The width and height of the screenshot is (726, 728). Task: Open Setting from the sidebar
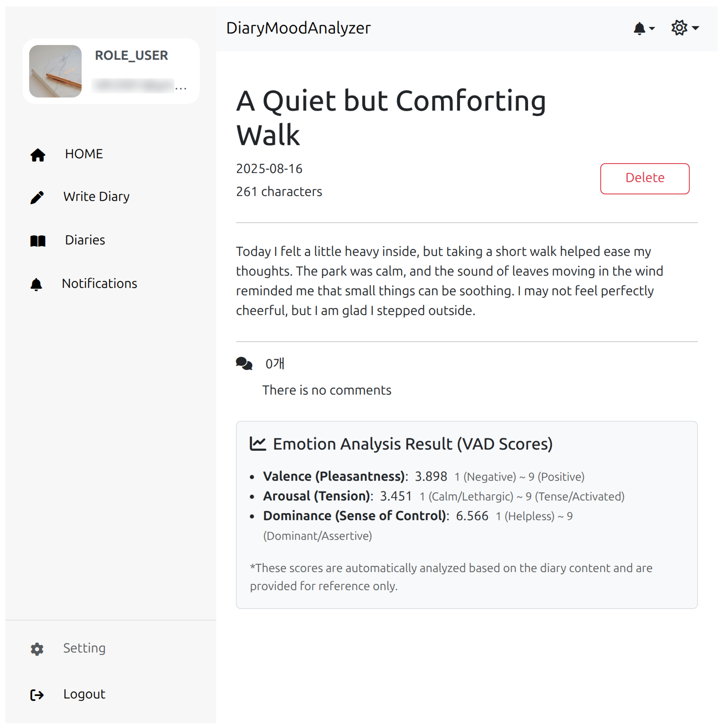(x=84, y=649)
